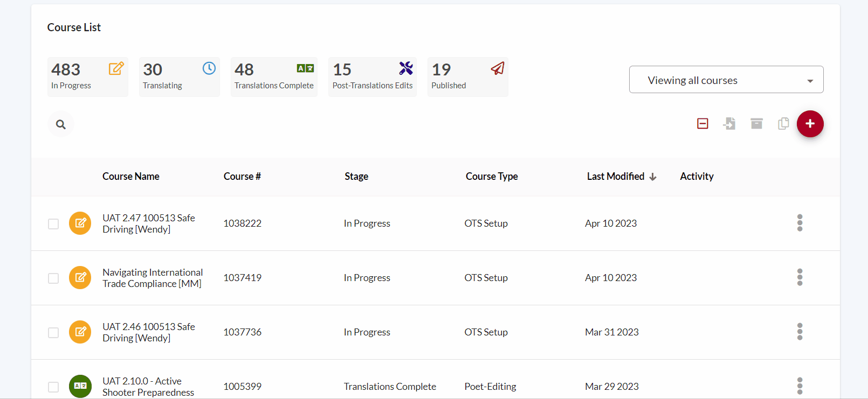Open three-dot menu for Navigating International Trade Compliance

tap(800, 277)
